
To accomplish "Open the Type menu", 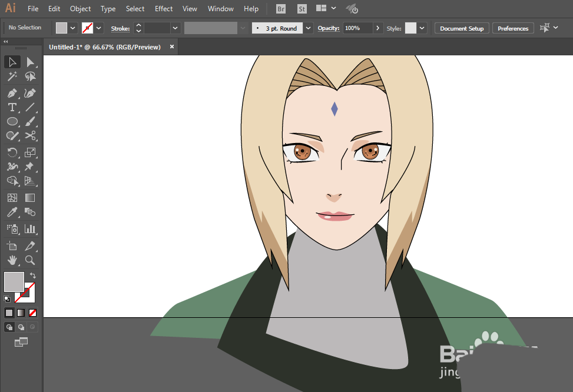I will 108,9.
